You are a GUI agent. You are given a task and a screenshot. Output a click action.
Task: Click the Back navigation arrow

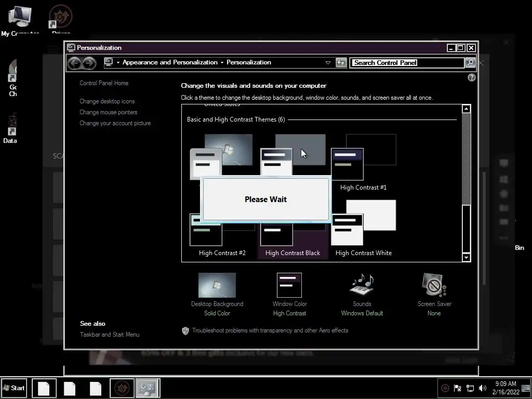[x=74, y=63]
